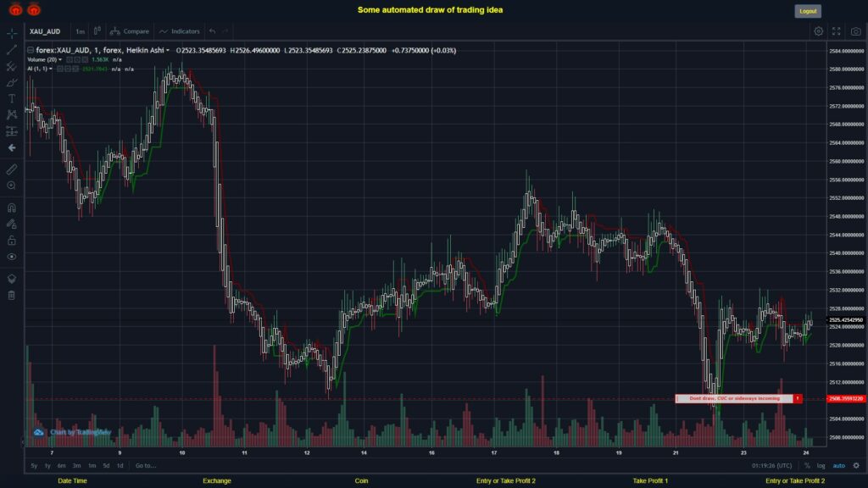The height and width of the screenshot is (488, 868).
Task: Expand the Volume (20) indicator dropdown
Action: point(60,60)
